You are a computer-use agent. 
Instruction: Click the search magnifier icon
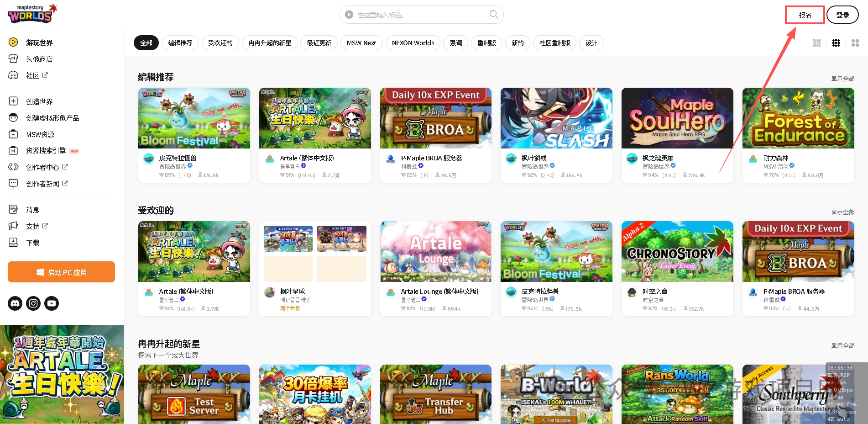[x=494, y=15]
